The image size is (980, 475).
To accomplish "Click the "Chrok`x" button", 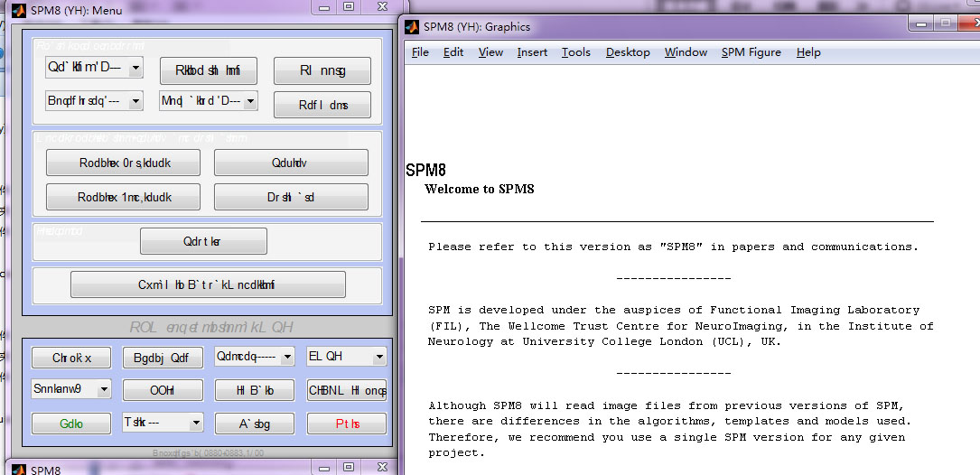I will 70,359.
